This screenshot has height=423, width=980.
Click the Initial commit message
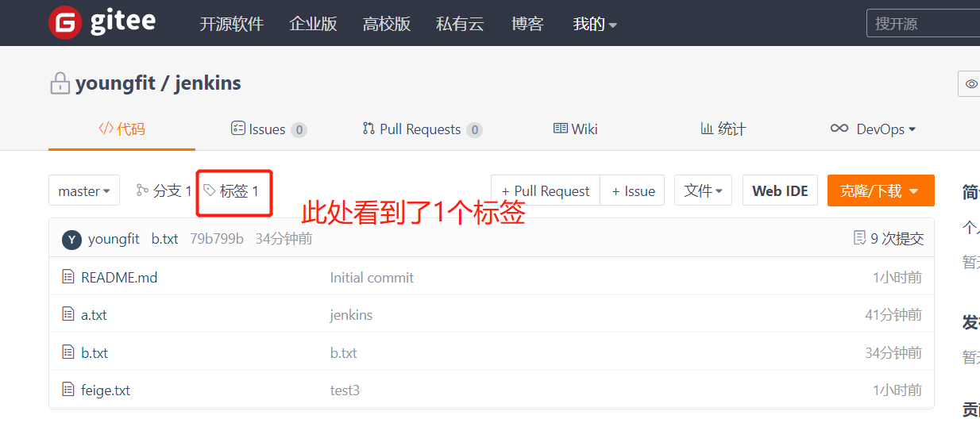372,277
